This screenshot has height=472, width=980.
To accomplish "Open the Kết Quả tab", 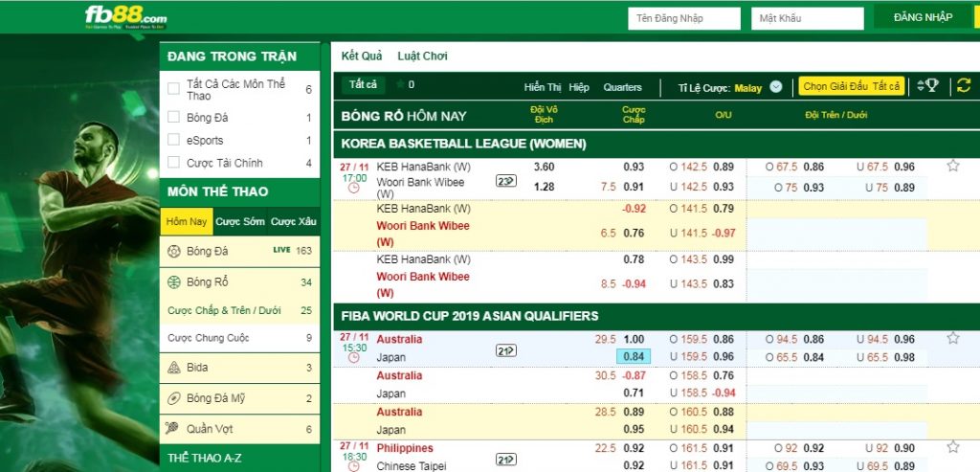I will pyautogui.click(x=361, y=56).
